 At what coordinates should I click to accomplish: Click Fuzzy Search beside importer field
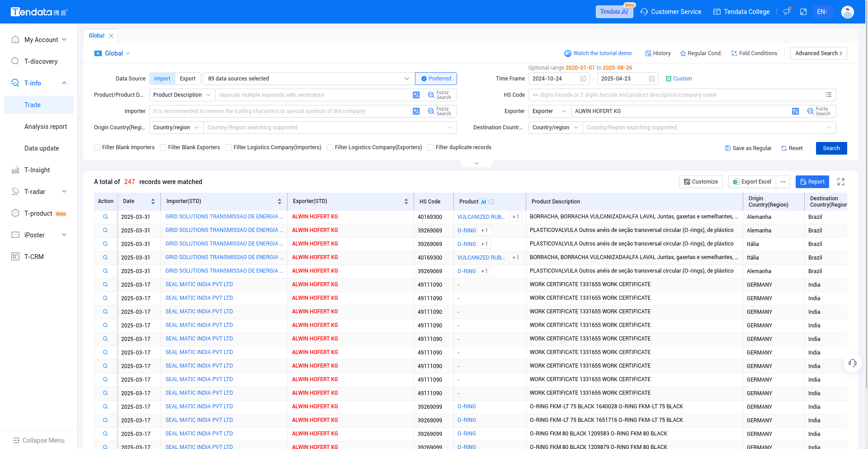(440, 111)
